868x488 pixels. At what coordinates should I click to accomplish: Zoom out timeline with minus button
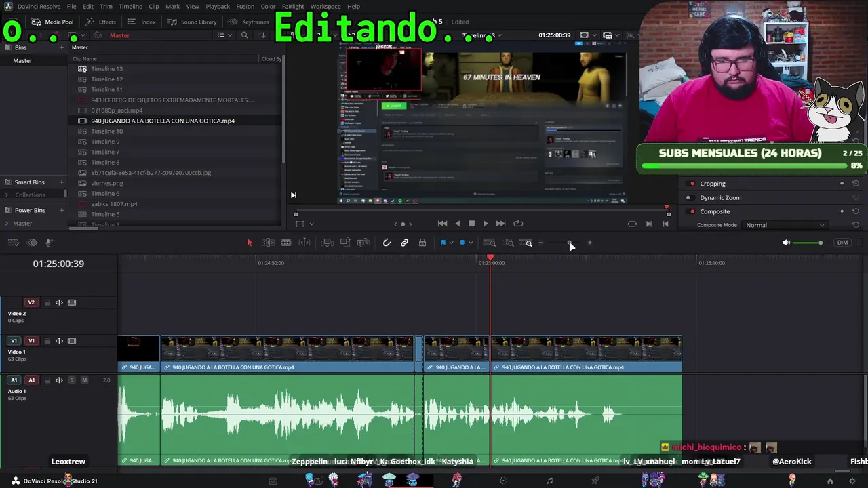[541, 243]
